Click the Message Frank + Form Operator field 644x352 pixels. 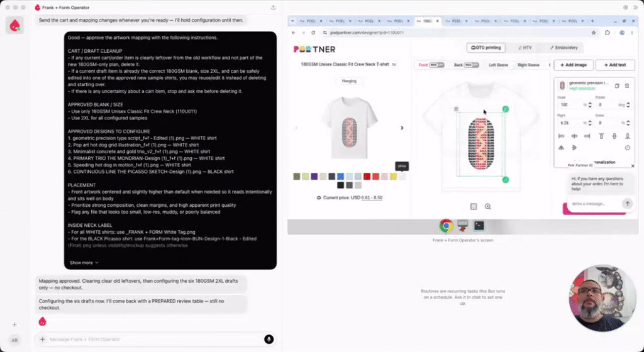pos(155,339)
